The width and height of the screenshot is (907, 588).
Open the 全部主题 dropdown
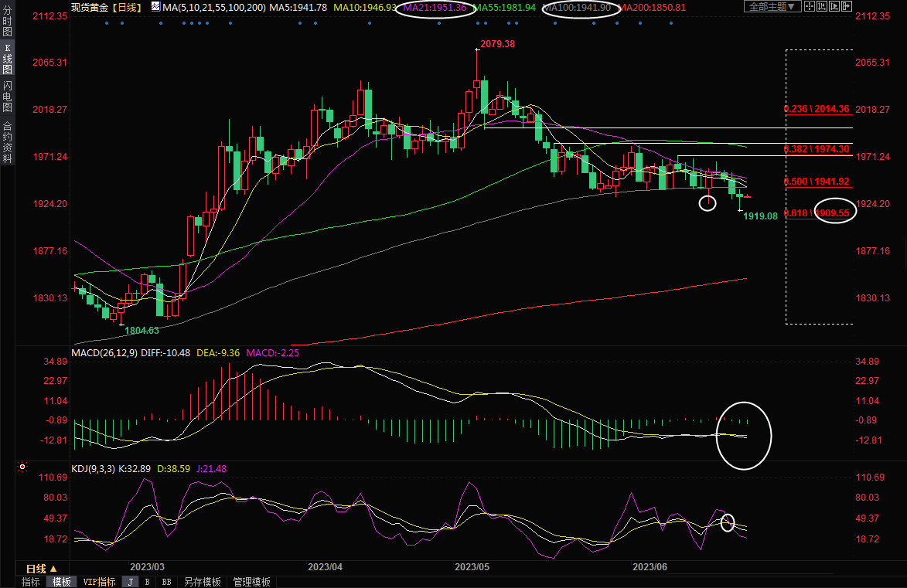(770, 7)
